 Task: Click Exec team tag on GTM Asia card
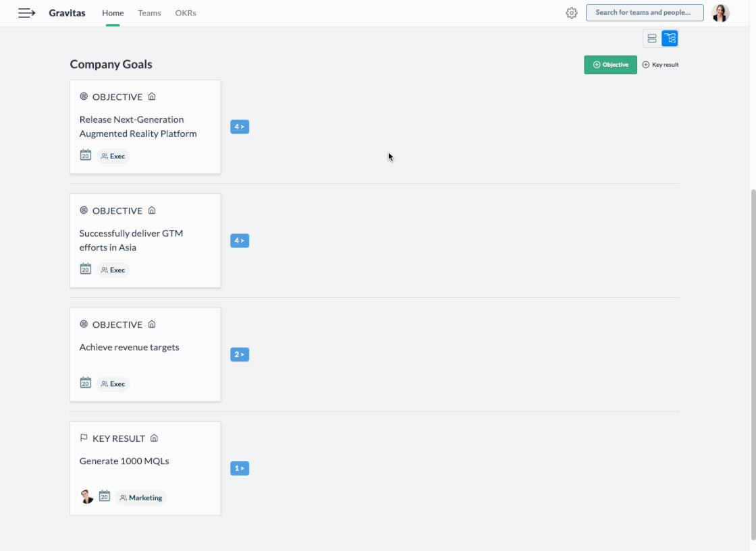point(113,270)
